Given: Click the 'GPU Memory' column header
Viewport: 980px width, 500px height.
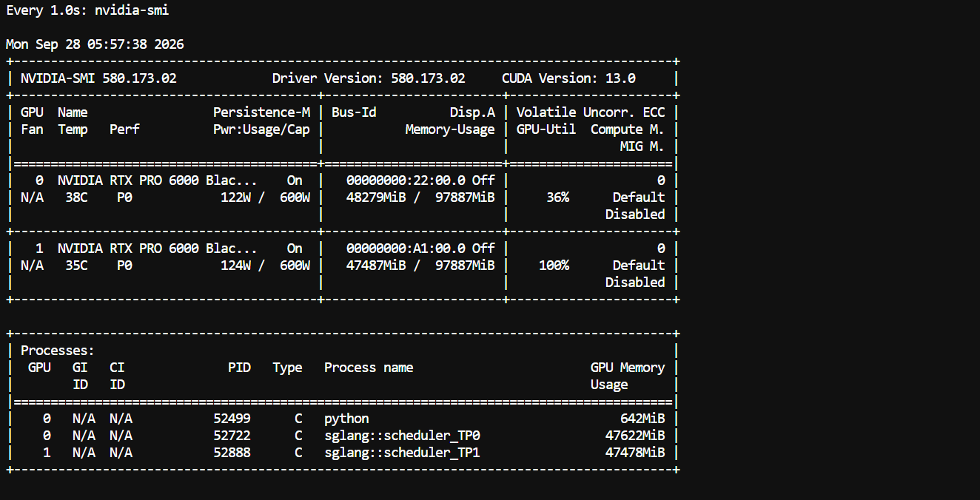Looking at the screenshot, I should (x=628, y=368).
